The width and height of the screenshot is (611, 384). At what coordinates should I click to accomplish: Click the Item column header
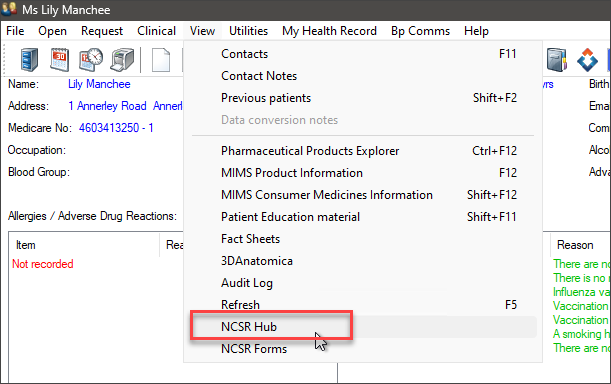(x=26, y=245)
